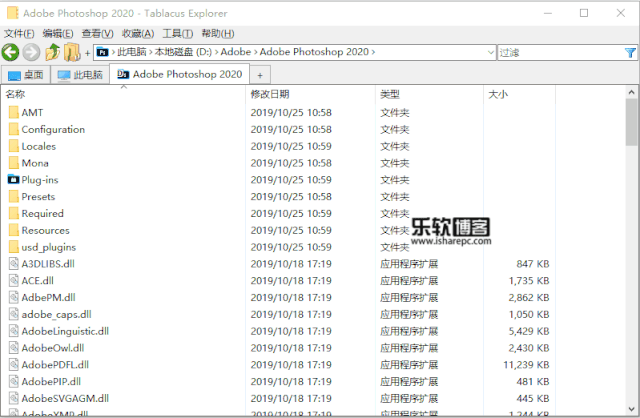Select the Presets folder icon

(13, 196)
